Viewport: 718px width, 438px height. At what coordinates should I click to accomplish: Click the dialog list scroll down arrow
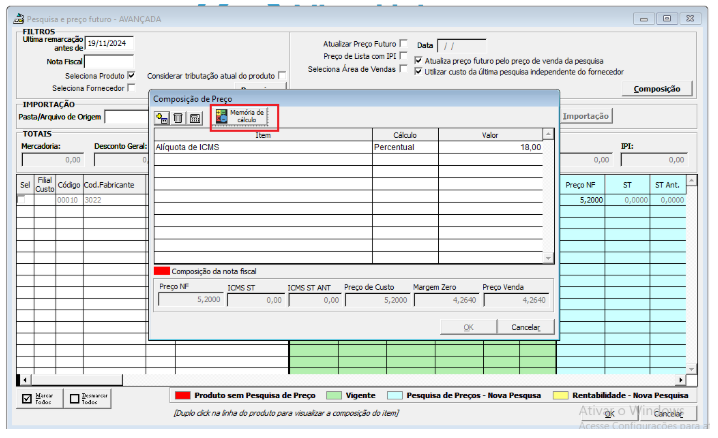(548, 258)
